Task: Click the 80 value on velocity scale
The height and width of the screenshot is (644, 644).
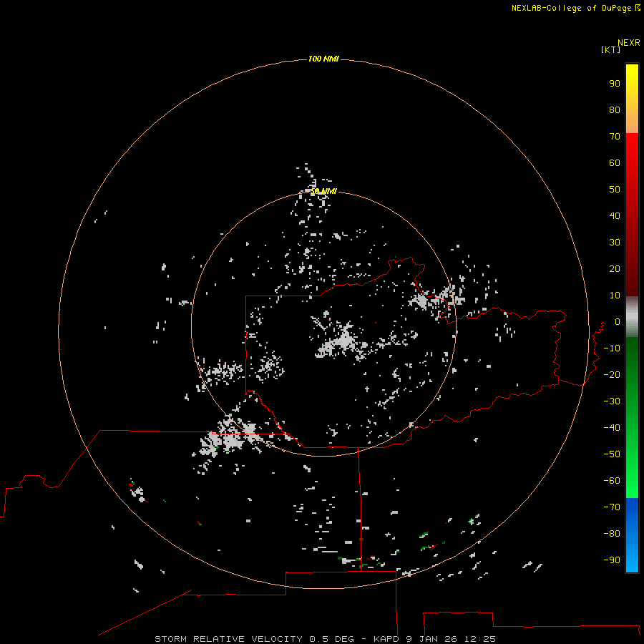Action: 615,110
